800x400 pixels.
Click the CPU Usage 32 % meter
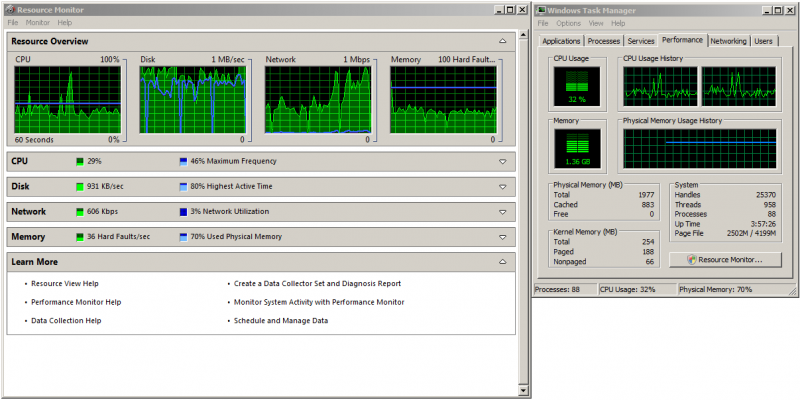coord(577,86)
